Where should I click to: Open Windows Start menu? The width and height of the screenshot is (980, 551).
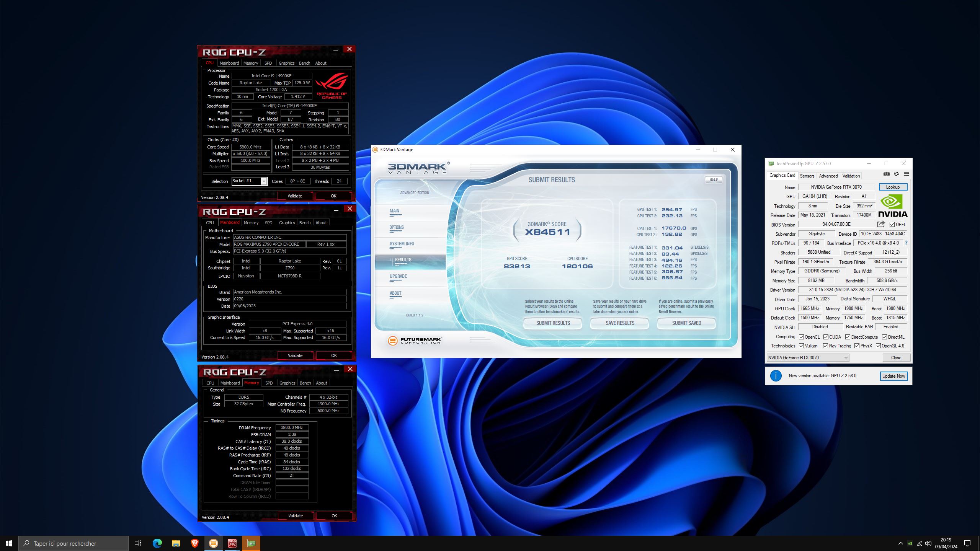tap(9, 543)
